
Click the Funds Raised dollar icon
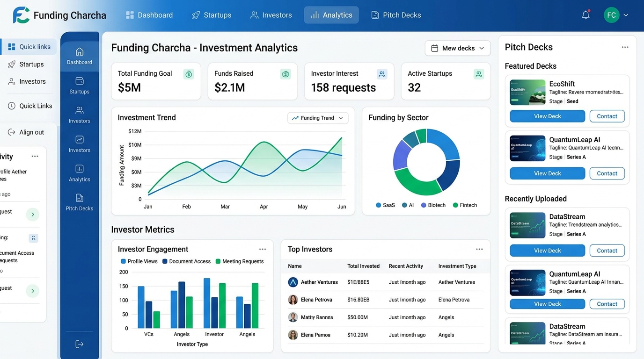(x=285, y=74)
